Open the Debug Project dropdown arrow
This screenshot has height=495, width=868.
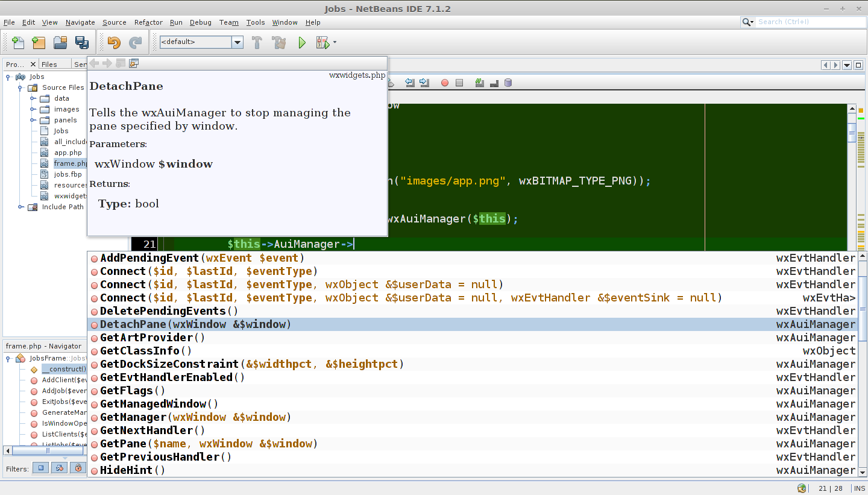pos(335,42)
